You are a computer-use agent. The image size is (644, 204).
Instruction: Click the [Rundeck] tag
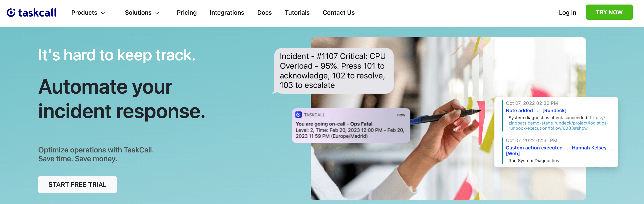coord(554,110)
